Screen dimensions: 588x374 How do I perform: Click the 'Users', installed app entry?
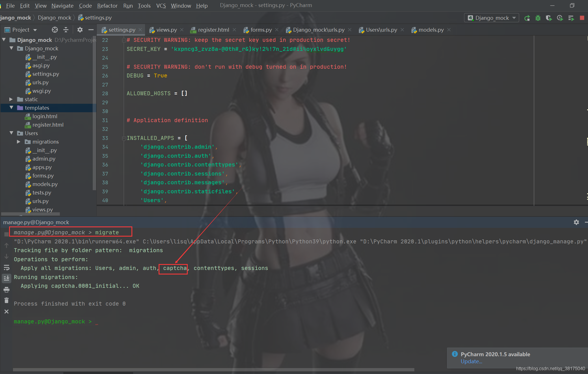pyautogui.click(x=154, y=200)
